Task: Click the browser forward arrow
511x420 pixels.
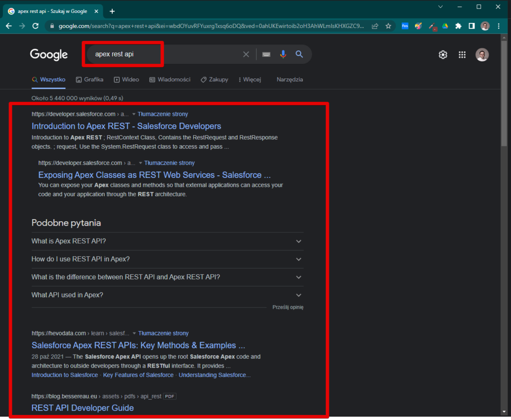Action: [x=22, y=26]
